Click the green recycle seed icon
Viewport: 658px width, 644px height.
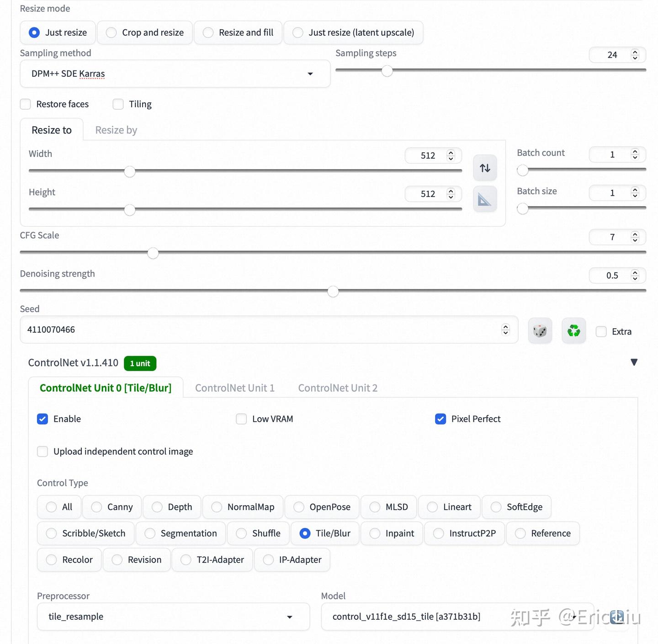[573, 331]
